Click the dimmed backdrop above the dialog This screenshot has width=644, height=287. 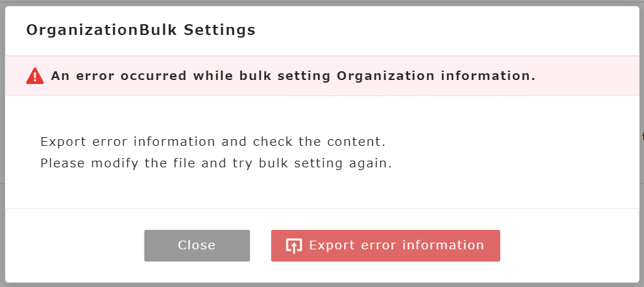pos(322,3)
